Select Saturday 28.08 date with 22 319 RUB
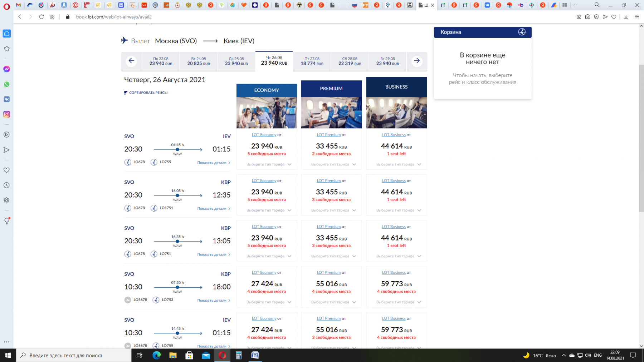This screenshot has height=362, width=644. tap(350, 61)
